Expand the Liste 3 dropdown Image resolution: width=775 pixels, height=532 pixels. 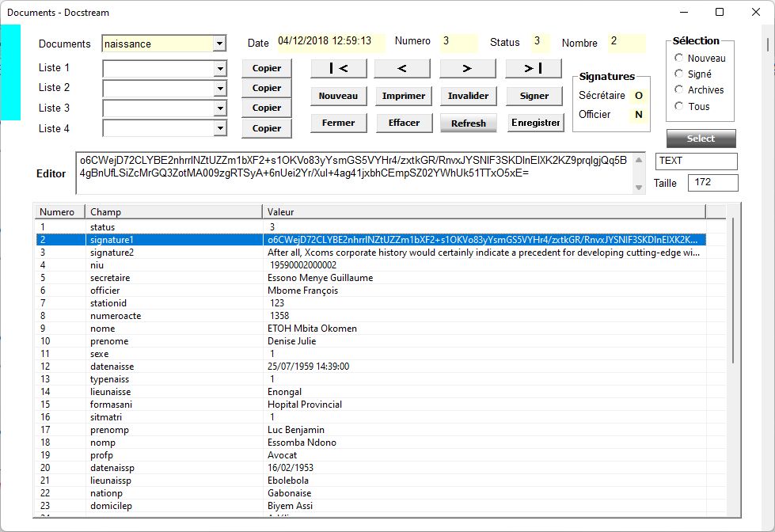220,108
